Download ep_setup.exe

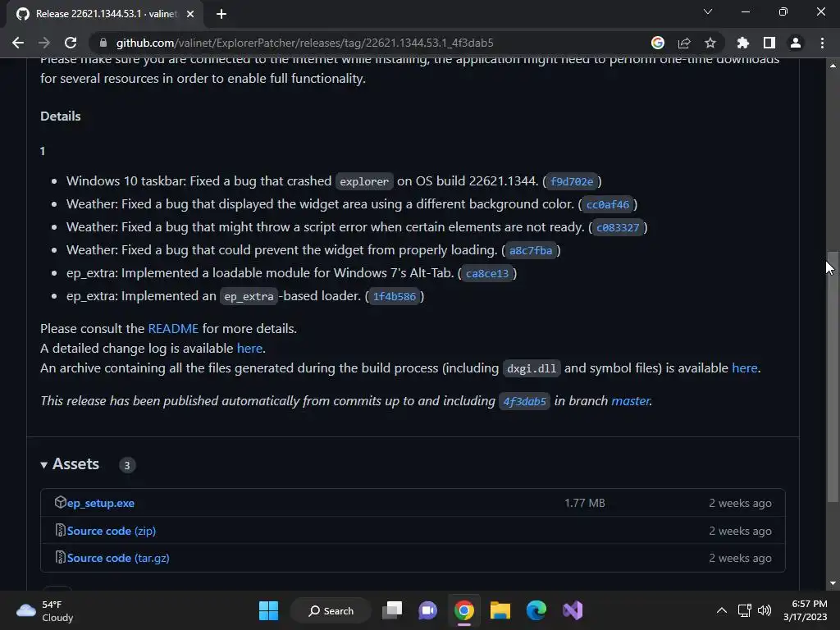point(101,503)
